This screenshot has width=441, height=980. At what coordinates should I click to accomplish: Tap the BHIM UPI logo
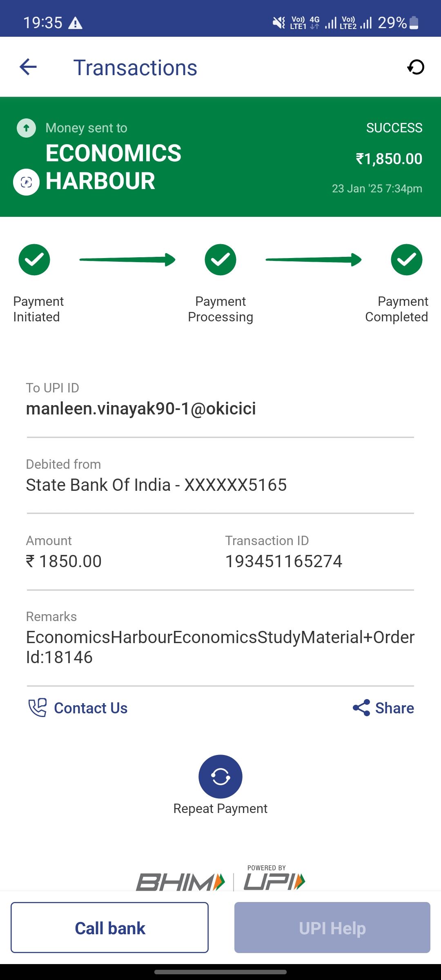tap(220, 880)
